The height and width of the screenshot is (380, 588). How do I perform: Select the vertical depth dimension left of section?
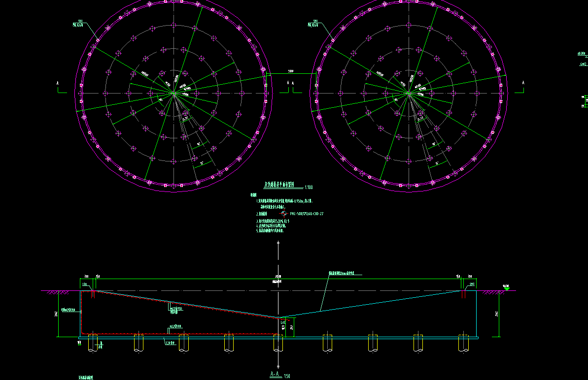coord(56,314)
